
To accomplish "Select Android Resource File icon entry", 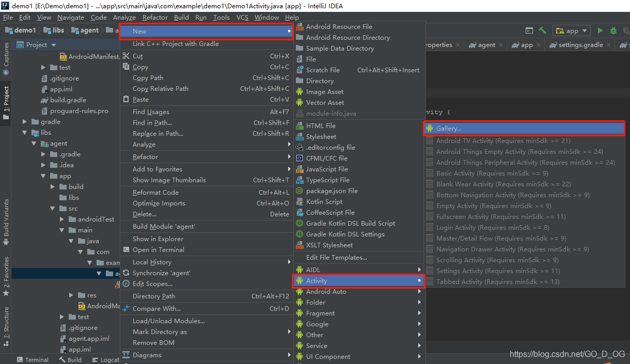I will coord(300,26).
